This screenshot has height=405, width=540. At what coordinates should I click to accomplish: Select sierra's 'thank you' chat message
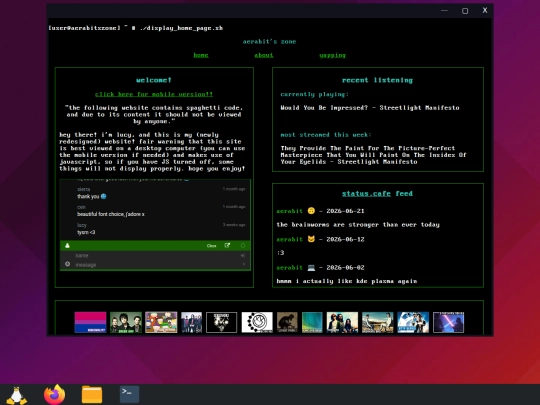92,197
